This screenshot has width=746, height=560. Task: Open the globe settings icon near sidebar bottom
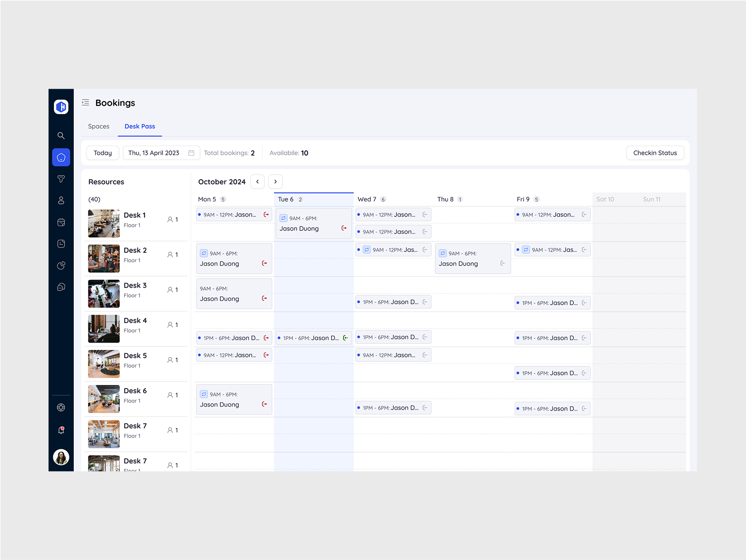[x=61, y=407]
